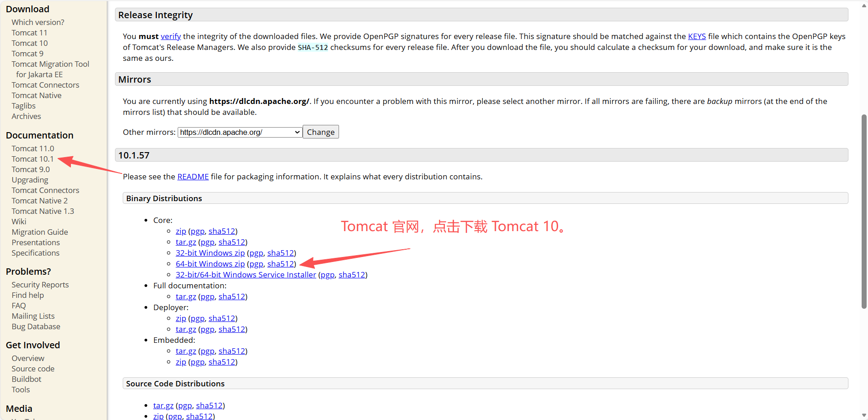Go to the Tomcat 10 download page
Image resolution: width=868 pixels, height=420 pixels.
[30, 43]
